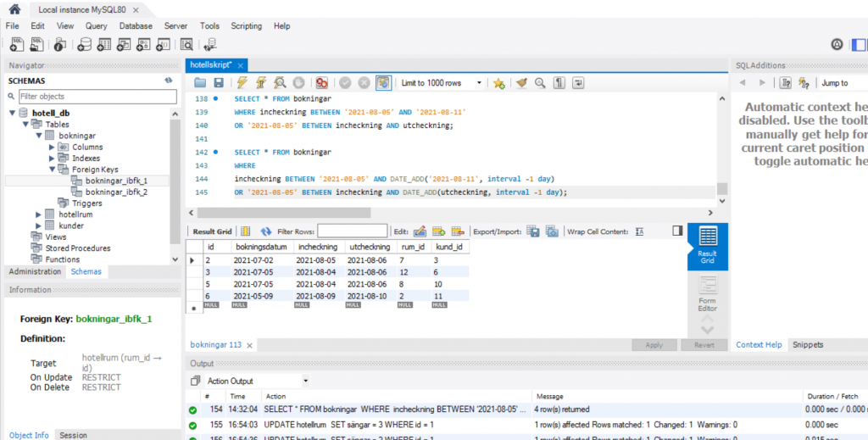The image size is (868, 440).
Task: Save the hotellskript script with floppy icon
Action: pyautogui.click(x=219, y=83)
